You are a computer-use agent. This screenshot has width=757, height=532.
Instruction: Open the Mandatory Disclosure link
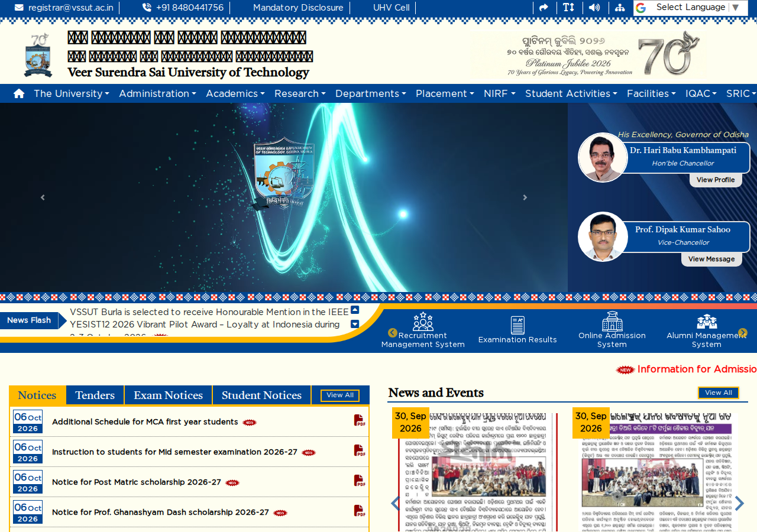(298, 8)
